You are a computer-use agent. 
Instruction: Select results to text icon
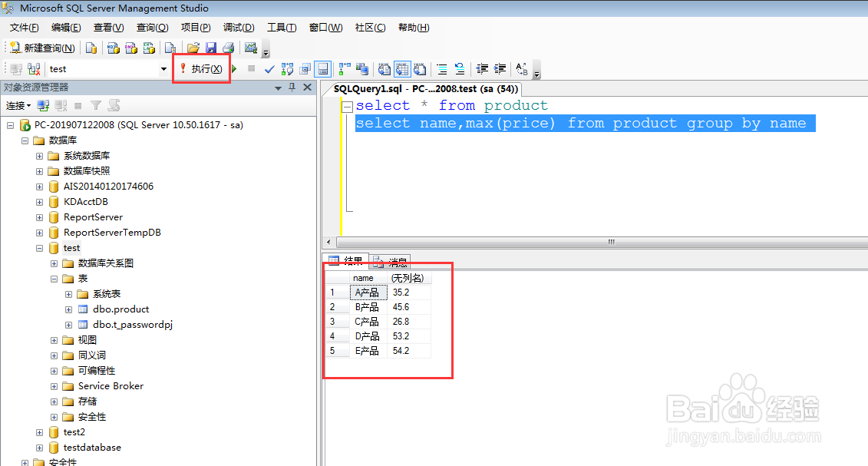[x=384, y=69]
